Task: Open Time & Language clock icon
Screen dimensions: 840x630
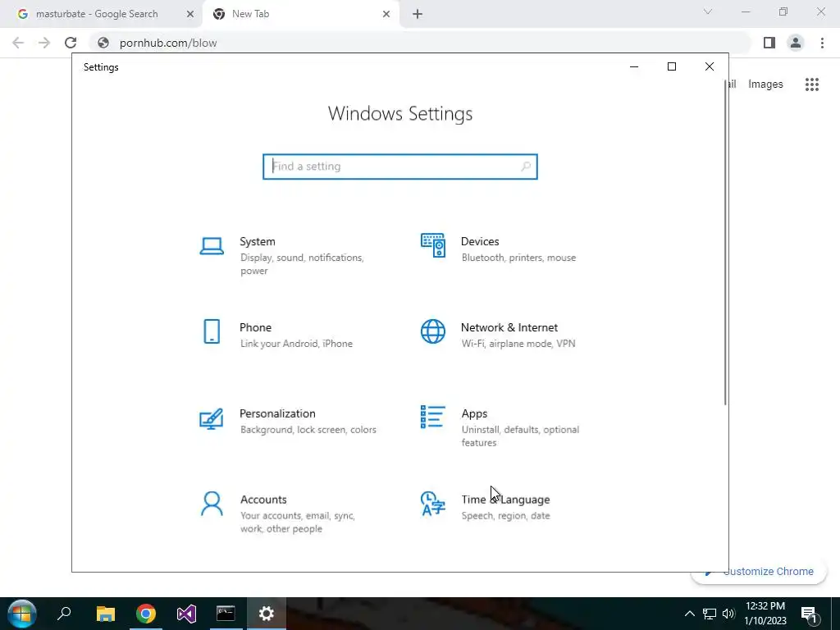Action: point(433,504)
